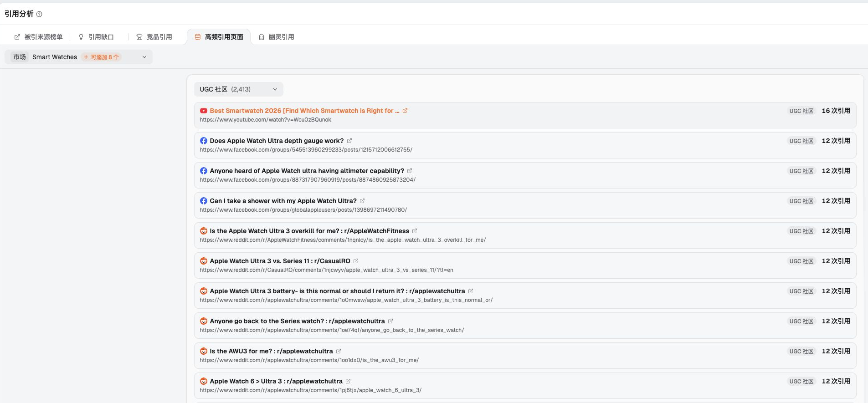Screen dimensions: 868x403
Task: Click external link icon beside AWU3 thread
Action: click(339, 351)
